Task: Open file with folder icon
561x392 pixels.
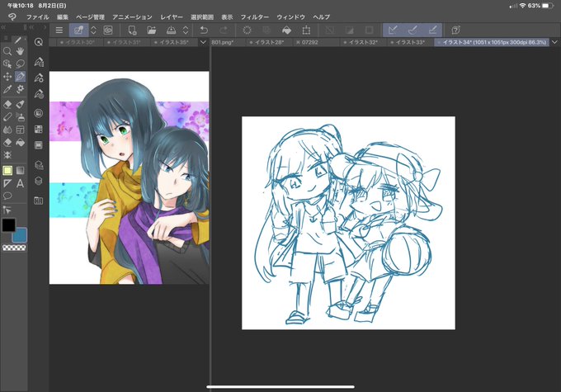Action: (x=151, y=30)
